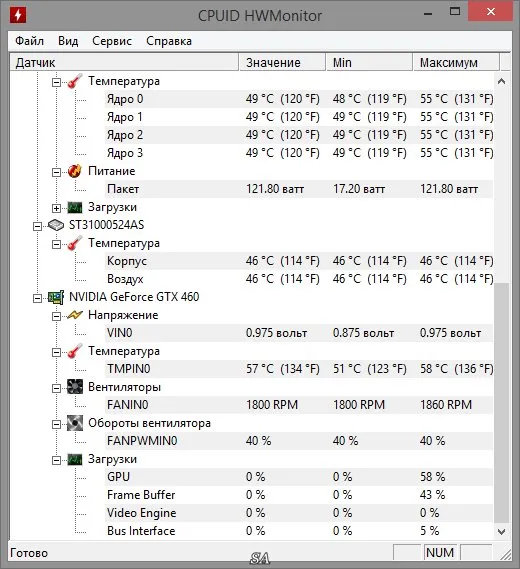Click the Максимум column header
Image resolution: width=520 pixels, height=569 pixels.
tap(456, 62)
